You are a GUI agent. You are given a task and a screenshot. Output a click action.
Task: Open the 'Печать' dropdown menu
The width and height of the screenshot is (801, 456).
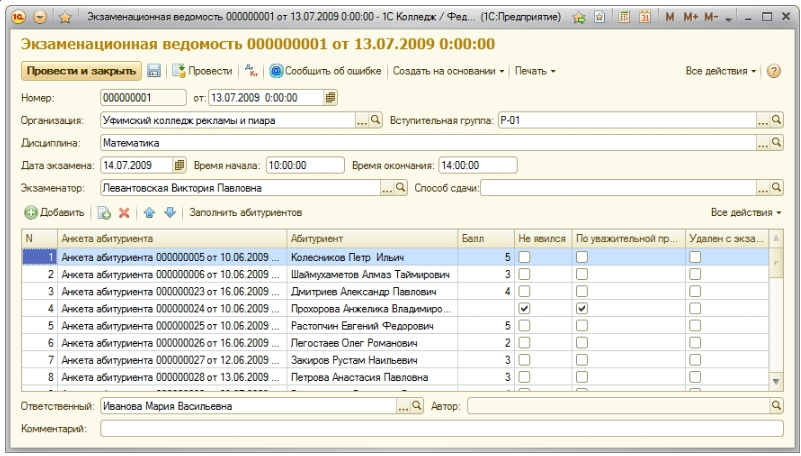[x=535, y=71]
